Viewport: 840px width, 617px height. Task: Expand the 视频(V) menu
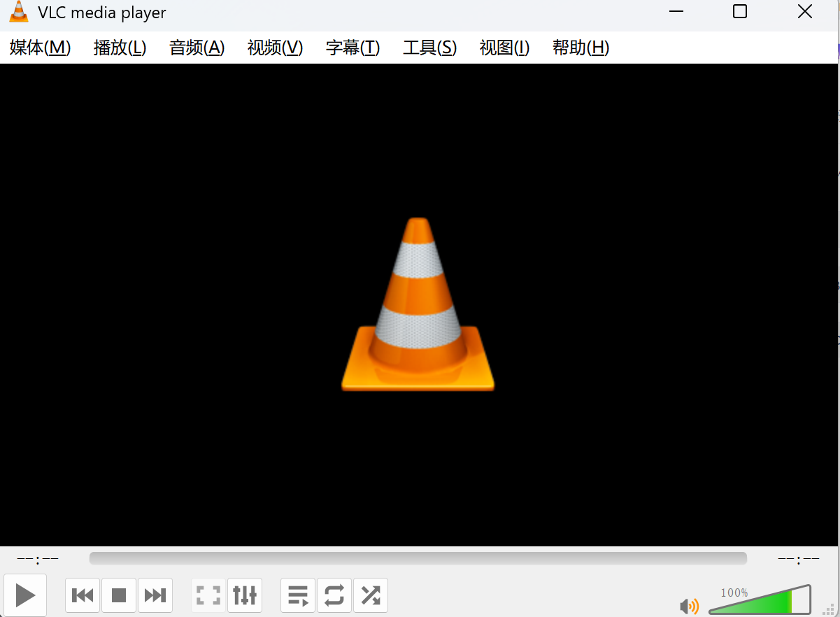[275, 48]
